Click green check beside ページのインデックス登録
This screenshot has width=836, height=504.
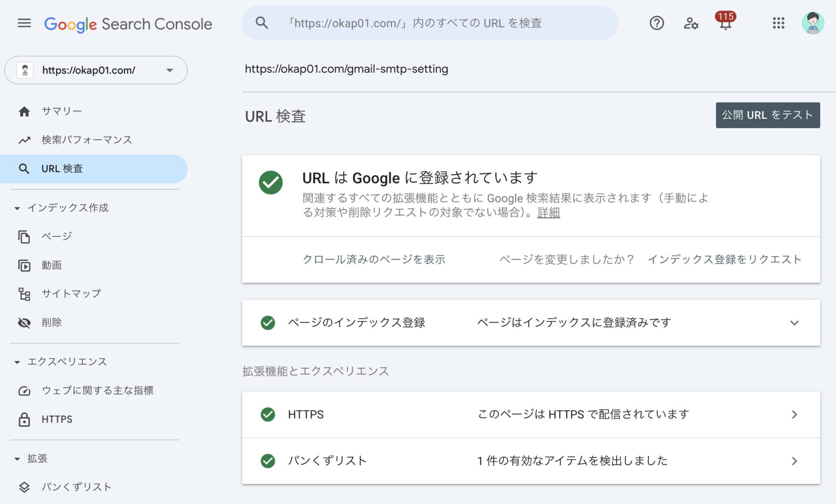pos(268,323)
